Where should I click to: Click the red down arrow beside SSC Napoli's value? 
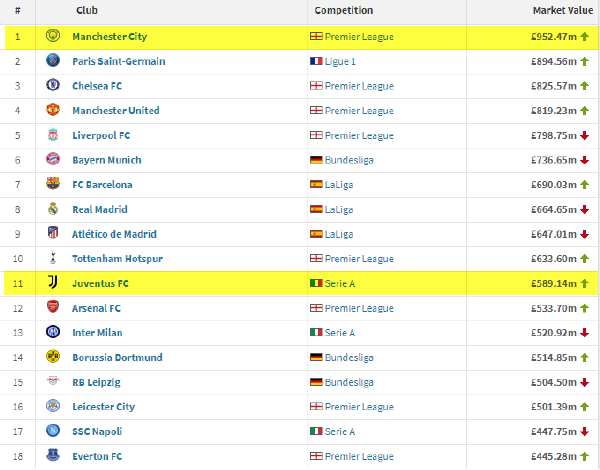click(584, 431)
